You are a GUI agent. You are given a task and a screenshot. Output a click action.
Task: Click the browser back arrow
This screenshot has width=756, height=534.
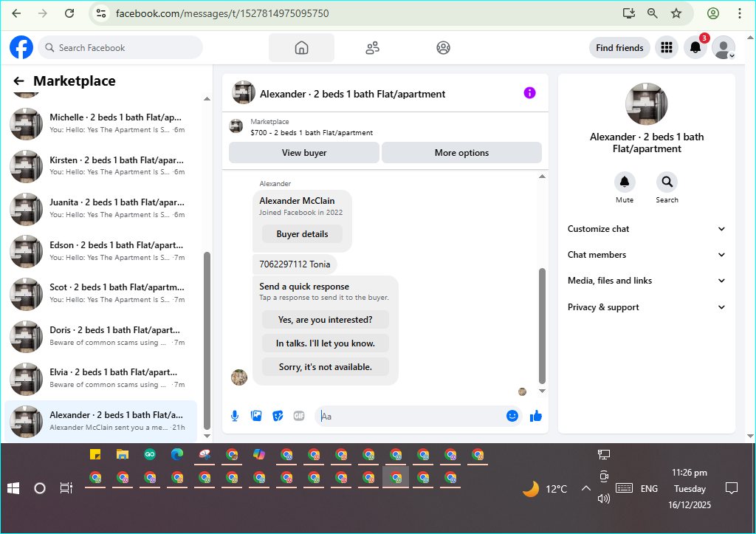tap(16, 13)
